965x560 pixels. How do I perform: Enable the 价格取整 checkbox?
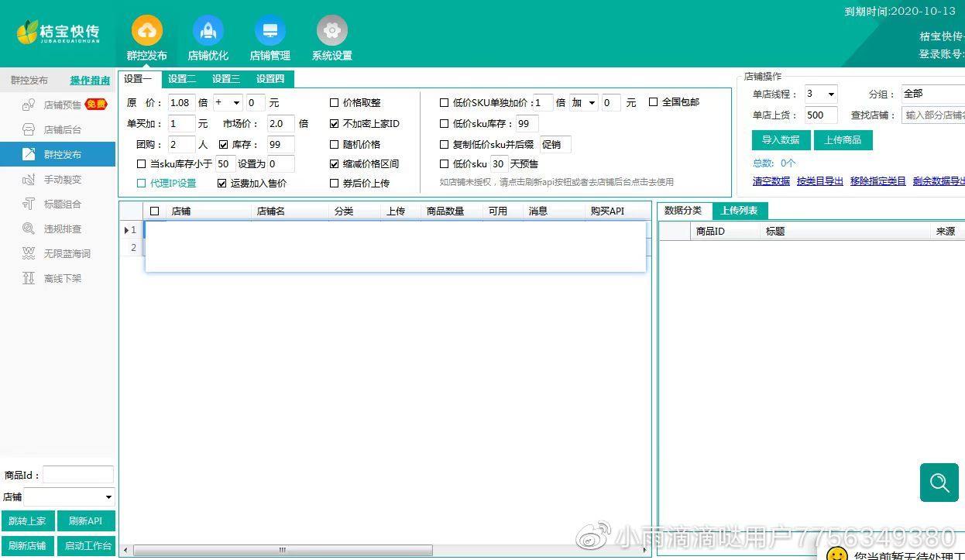pyautogui.click(x=335, y=103)
